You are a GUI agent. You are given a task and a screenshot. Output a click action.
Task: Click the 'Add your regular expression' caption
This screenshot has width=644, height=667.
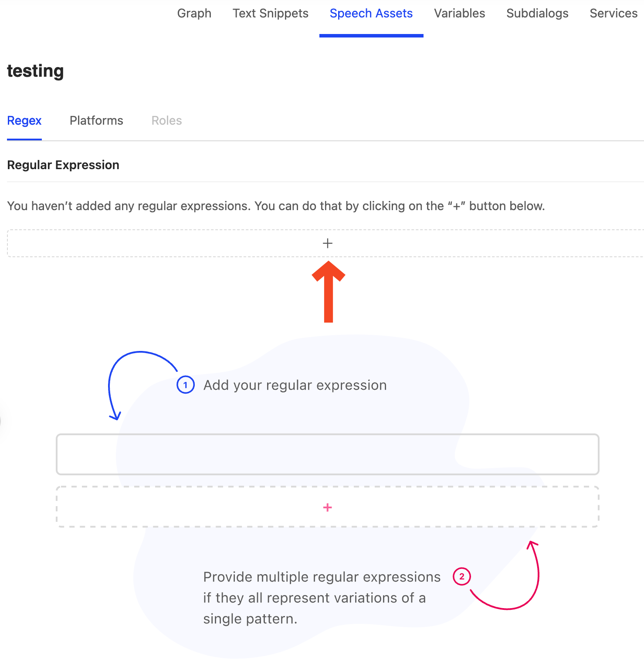[x=295, y=385]
